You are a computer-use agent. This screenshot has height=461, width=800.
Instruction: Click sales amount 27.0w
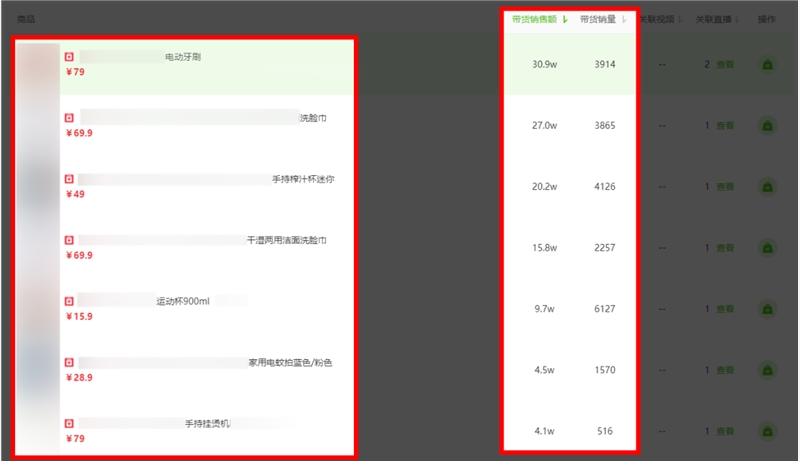(544, 126)
